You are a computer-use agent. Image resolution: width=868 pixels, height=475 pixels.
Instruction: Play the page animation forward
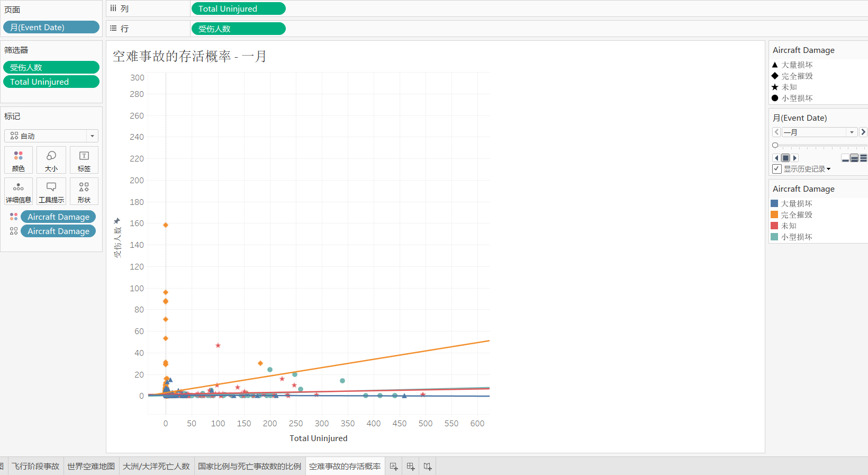click(x=794, y=158)
